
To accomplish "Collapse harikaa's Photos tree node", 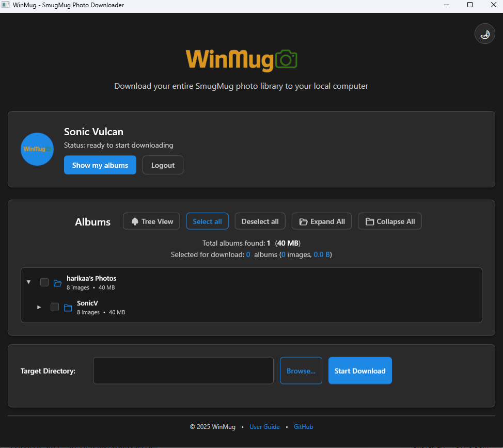I will [28, 282].
